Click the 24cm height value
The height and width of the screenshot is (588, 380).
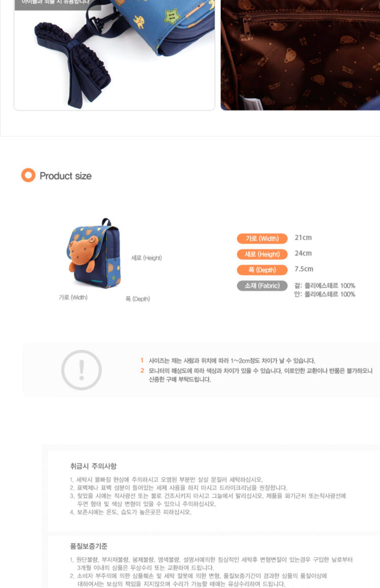click(303, 253)
